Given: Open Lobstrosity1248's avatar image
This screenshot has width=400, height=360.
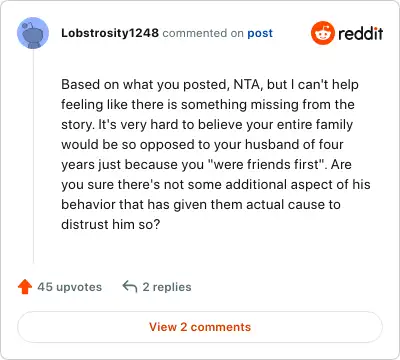Looking at the screenshot, I should [x=33, y=33].
